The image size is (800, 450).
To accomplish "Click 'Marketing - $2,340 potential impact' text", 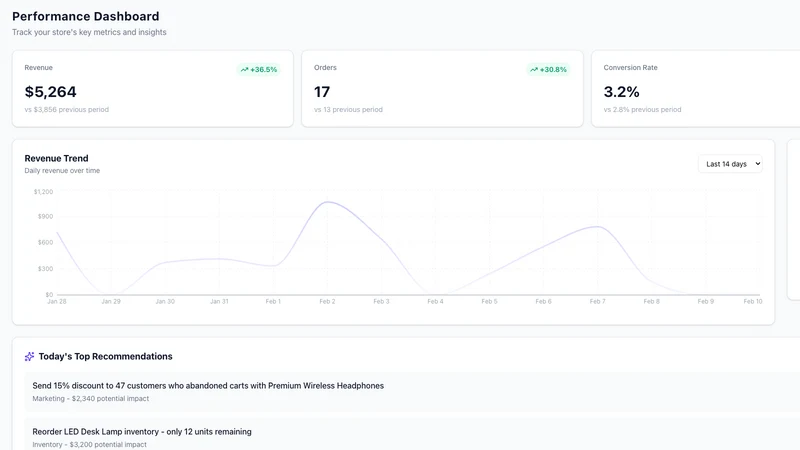I will point(91,398).
